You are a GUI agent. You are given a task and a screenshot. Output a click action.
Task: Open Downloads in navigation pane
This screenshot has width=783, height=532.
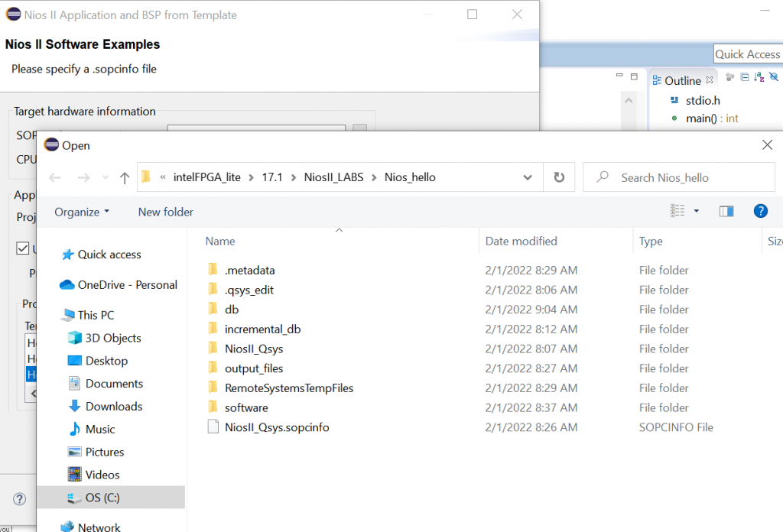113,406
